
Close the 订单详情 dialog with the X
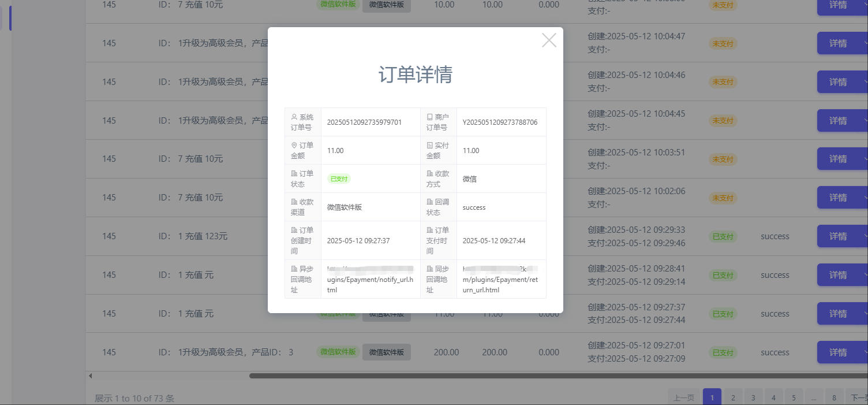tap(549, 40)
